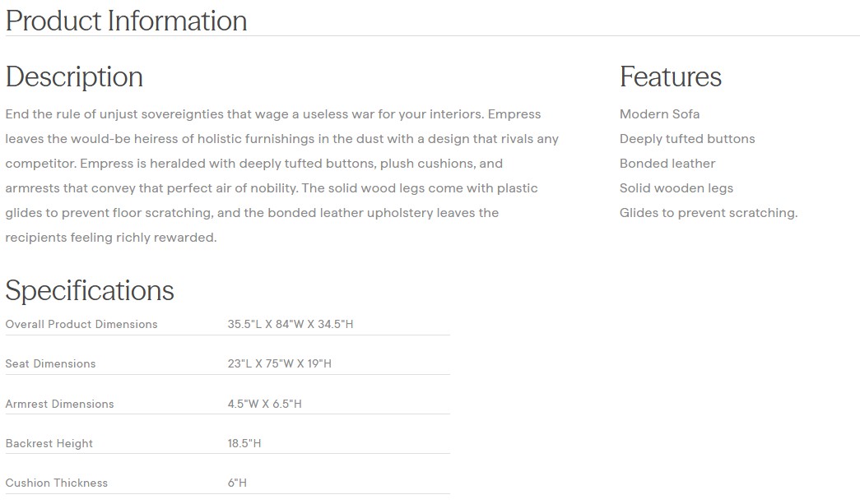This screenshot has height=504, width=860.
Task: Click the 4.5"W X 6.5"H armrest value
Action: click(264, 404)
